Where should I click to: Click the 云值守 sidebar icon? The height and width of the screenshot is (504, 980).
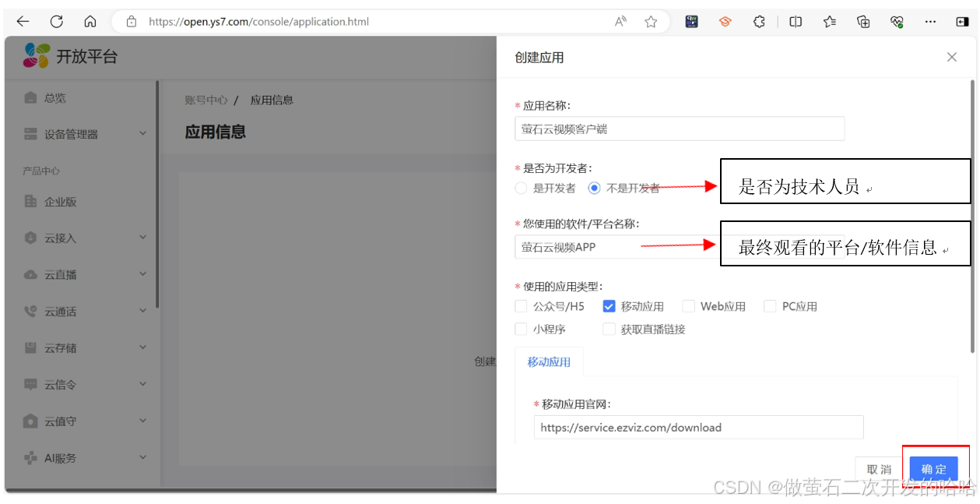pyautogui.click(x=30, y=421)
